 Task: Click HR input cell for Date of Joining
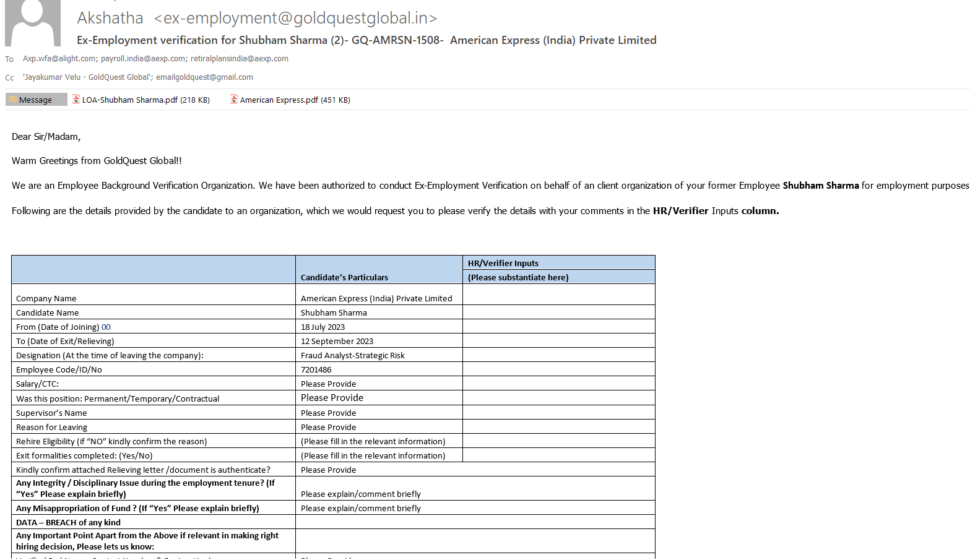[x=558, y=327]
